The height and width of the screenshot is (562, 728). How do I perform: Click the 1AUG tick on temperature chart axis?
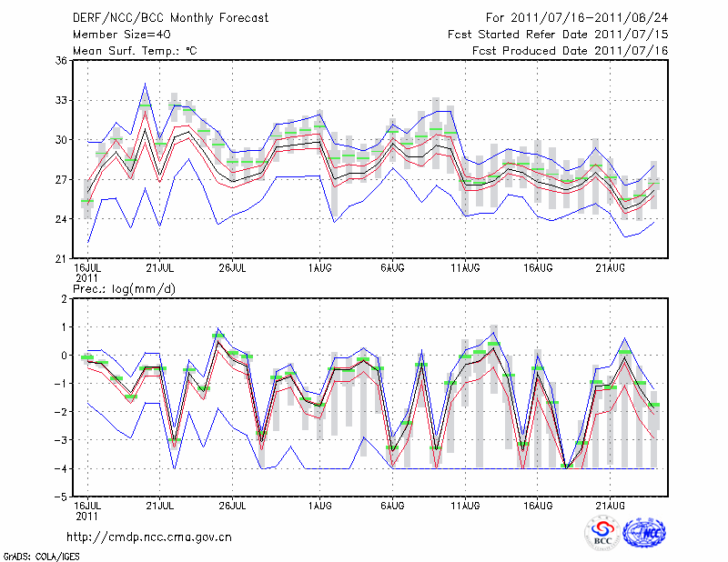[x=319, y=267]
